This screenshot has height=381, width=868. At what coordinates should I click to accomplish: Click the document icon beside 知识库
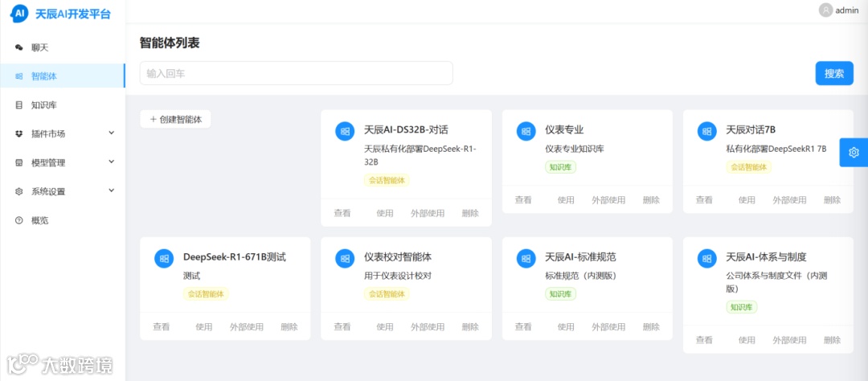pos(18,105)
